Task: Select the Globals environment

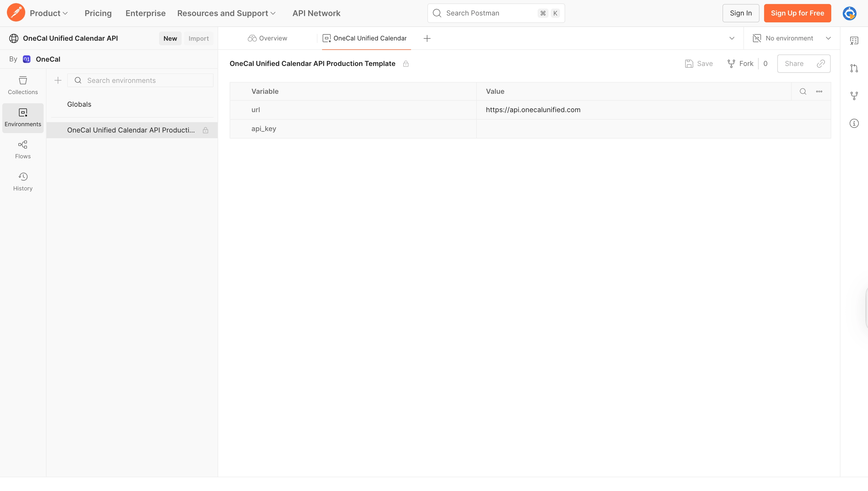Action: 79,104
